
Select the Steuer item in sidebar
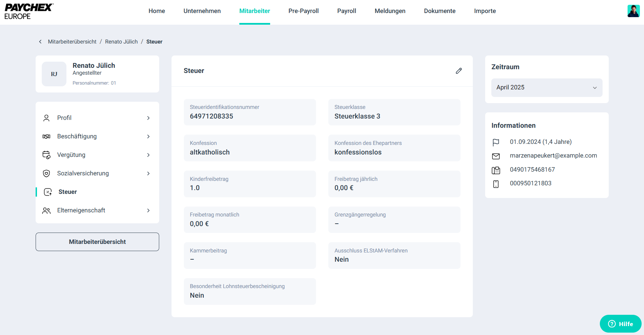(67, 192)
